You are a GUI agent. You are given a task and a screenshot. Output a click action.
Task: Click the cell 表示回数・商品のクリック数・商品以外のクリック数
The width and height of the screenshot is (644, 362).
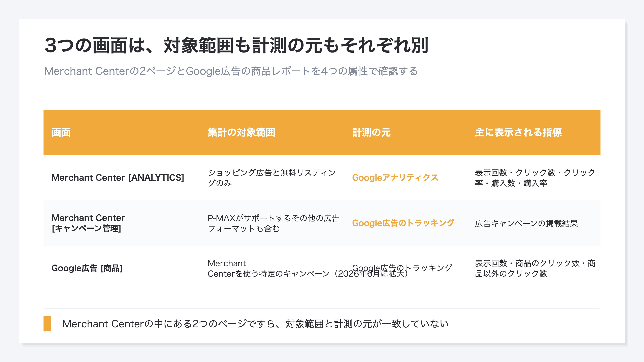pos(535,268)
